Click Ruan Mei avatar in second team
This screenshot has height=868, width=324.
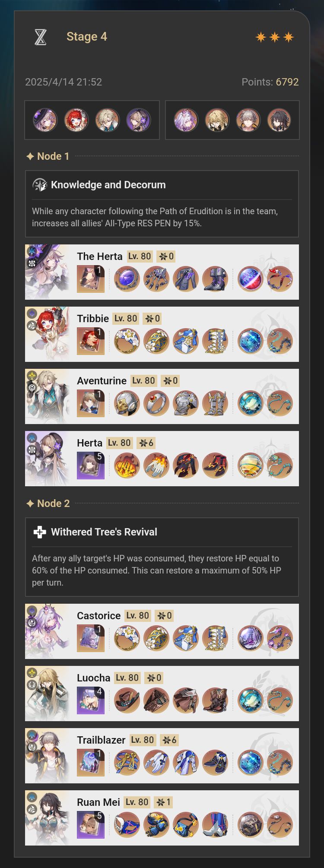pos(279,120)
